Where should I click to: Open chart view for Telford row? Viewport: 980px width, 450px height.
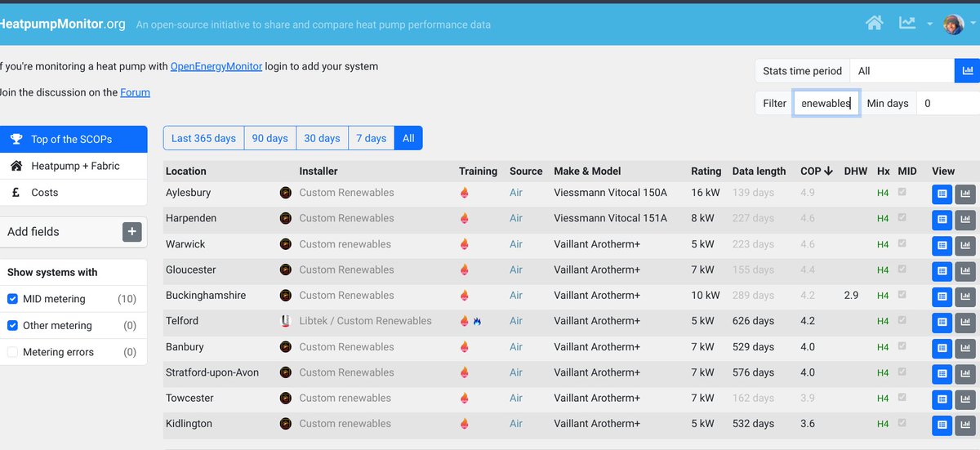[x=965, y=322]
